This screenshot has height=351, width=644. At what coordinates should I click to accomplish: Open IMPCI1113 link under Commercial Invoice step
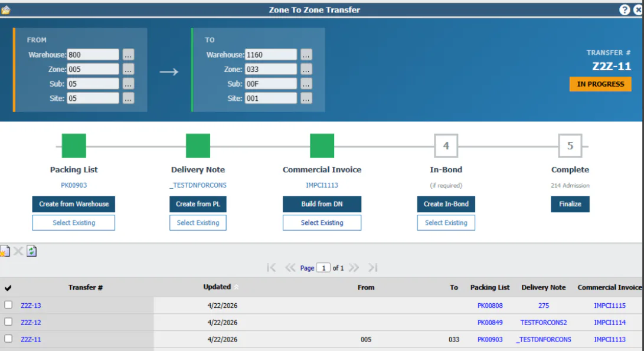(322, 185)
